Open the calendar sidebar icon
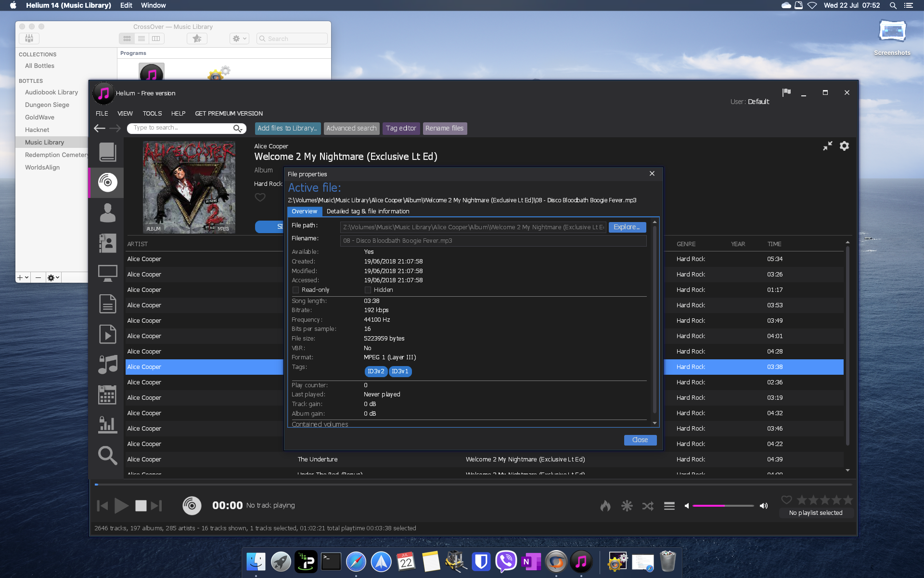 pos(107,395)
